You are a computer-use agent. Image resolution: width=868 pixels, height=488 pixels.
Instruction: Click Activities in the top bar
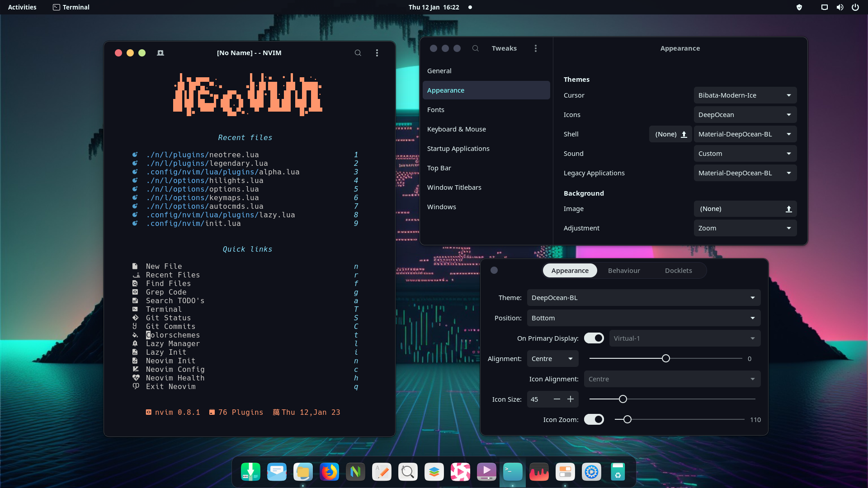pyautogui.click(x=22, y=7)
